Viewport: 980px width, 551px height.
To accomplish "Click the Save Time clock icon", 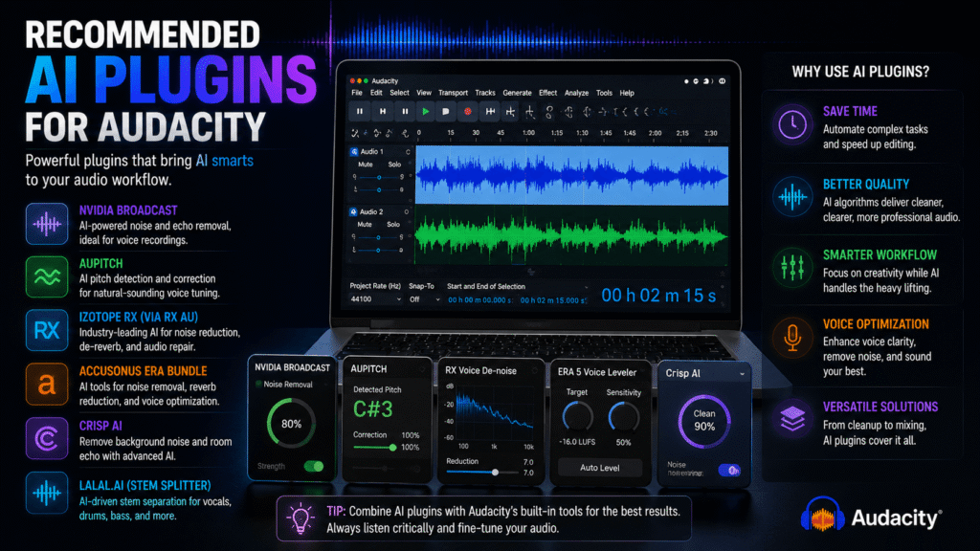I will click(x=791, y=124).
